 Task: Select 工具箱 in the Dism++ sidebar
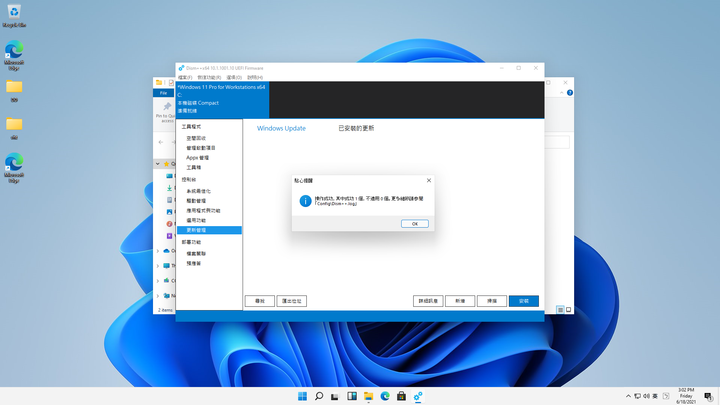(193, 168)
